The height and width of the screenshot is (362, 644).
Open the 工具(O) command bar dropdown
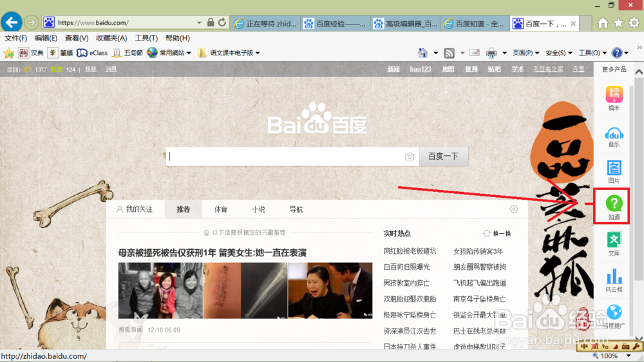coord(592,53)
